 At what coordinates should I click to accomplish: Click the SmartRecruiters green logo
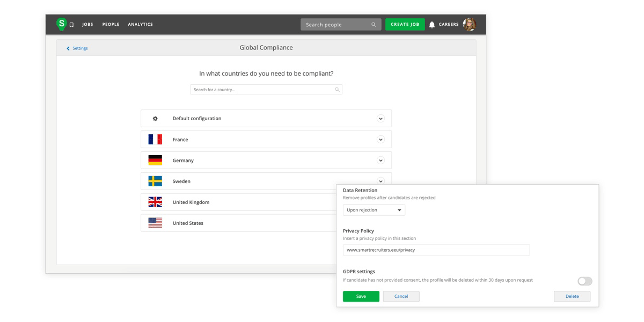62,24
